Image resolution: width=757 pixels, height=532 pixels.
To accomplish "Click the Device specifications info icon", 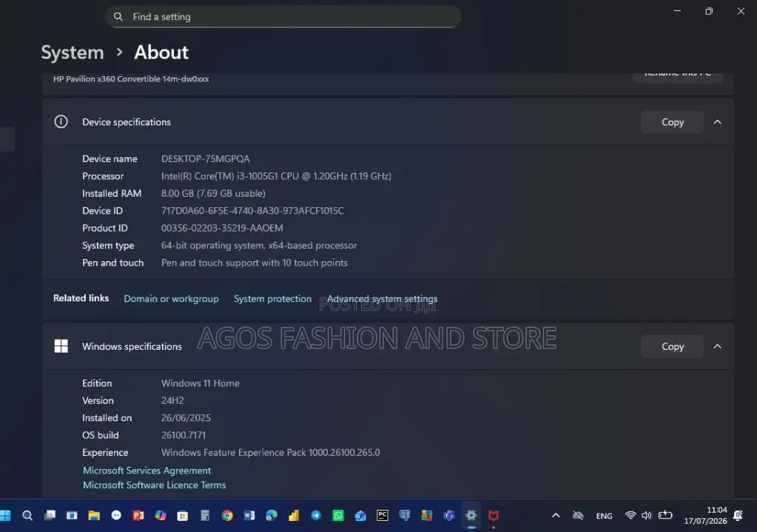I will click(61, 121).
